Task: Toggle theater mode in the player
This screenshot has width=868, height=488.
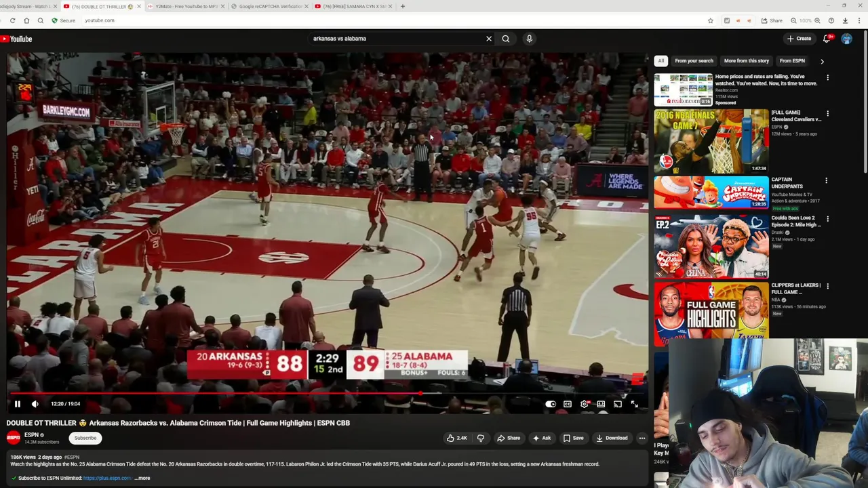Action: pyautogui.click(x=601, y=404)
